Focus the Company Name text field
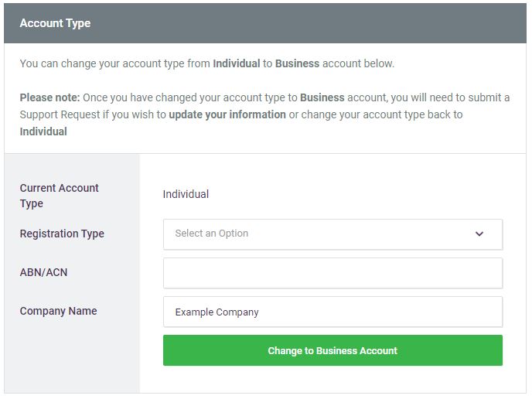This screenshot has height=399, width=532. pyautogui.click(x=332, y=312)
